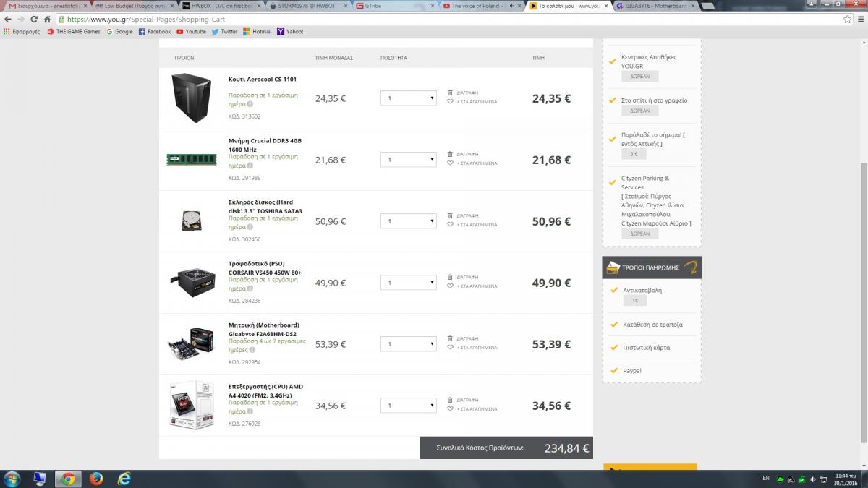Open quantity dropdown for Gigabyte motherboard
This screenshot has height=488, width=868.
coord(409,344)
